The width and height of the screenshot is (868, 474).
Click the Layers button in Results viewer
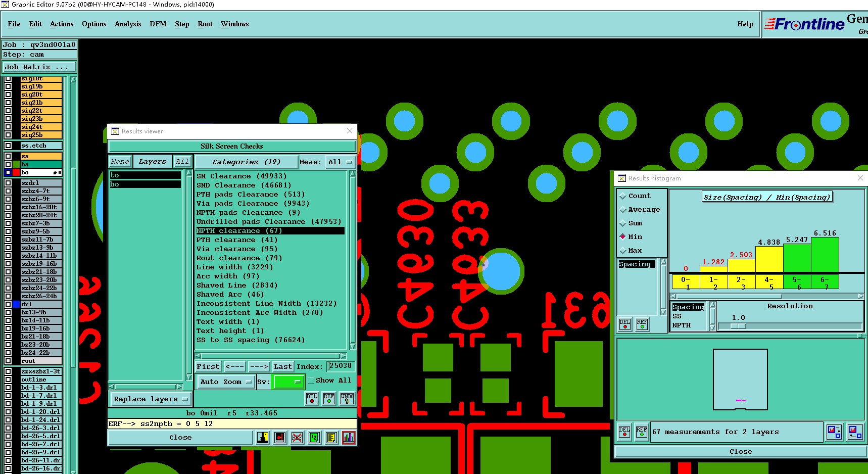click(153, 162)
